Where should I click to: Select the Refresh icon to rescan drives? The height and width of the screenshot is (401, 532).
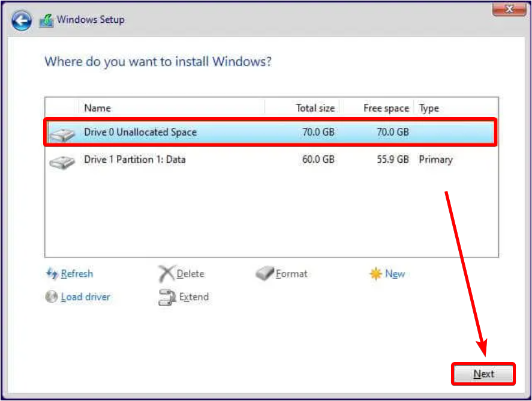coord(50,274)
